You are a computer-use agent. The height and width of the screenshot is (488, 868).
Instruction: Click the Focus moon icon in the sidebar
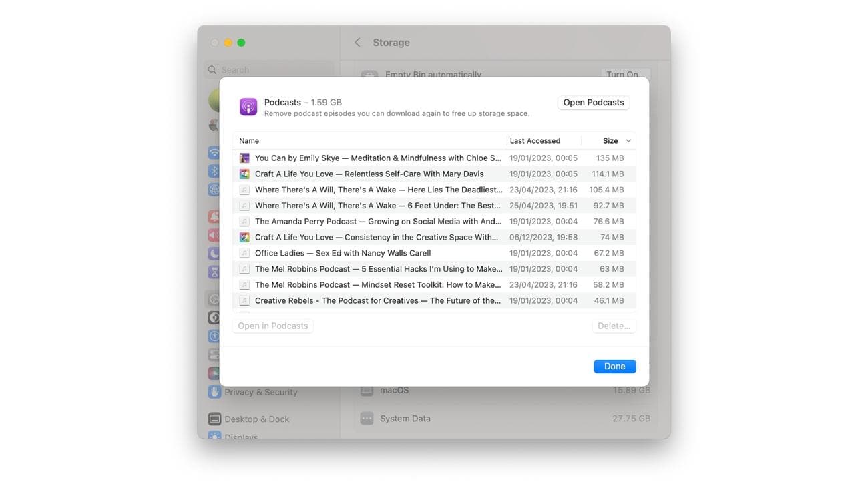tap(213, 252)
